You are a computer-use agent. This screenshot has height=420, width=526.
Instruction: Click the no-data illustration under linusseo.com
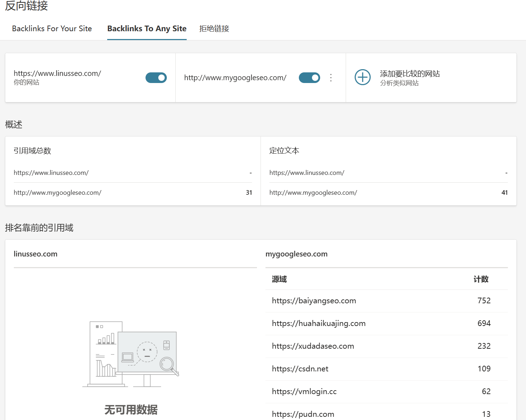point(131,354)
